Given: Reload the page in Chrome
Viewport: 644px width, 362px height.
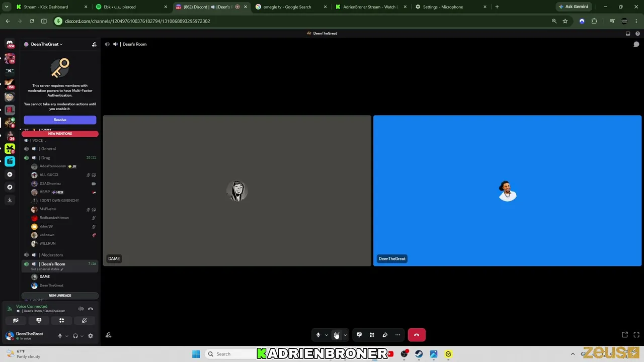Looking at the screenshot, I should (32, 21).
